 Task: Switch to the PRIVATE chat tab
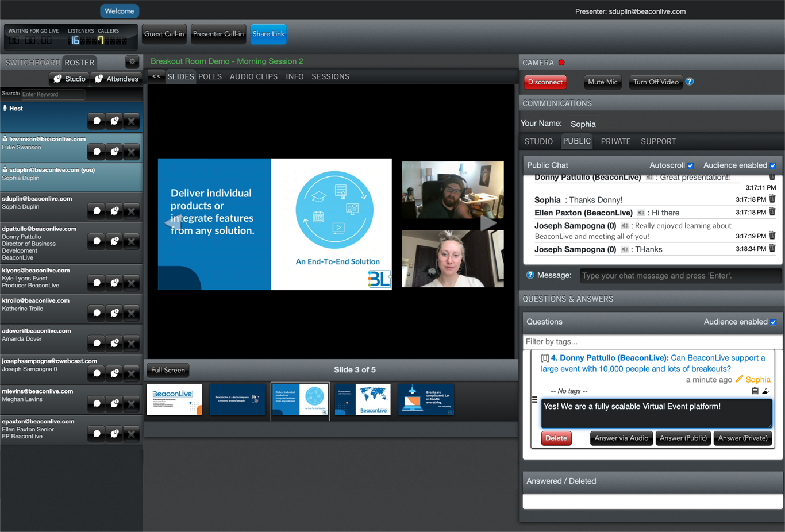pyautogui.click(x=615, y=141)
